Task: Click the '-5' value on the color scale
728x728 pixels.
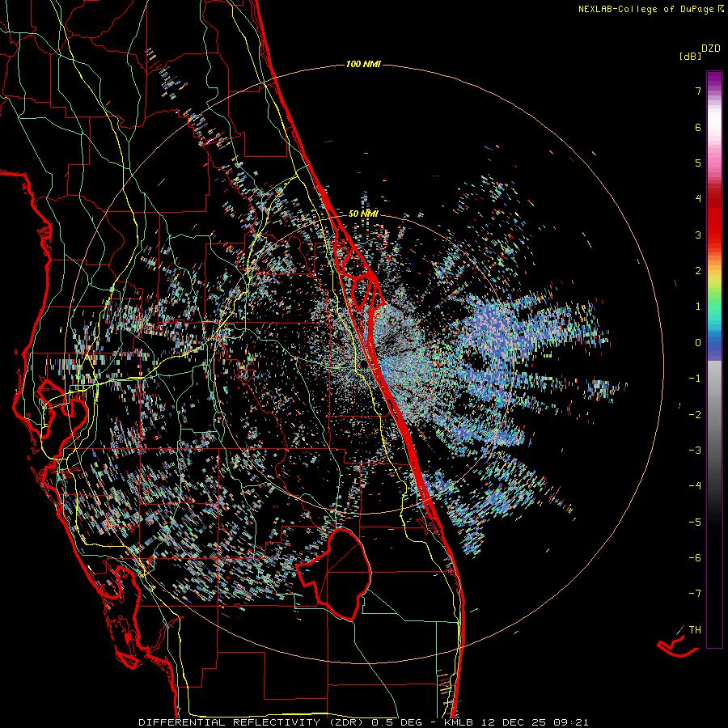Action: [695, 523]
